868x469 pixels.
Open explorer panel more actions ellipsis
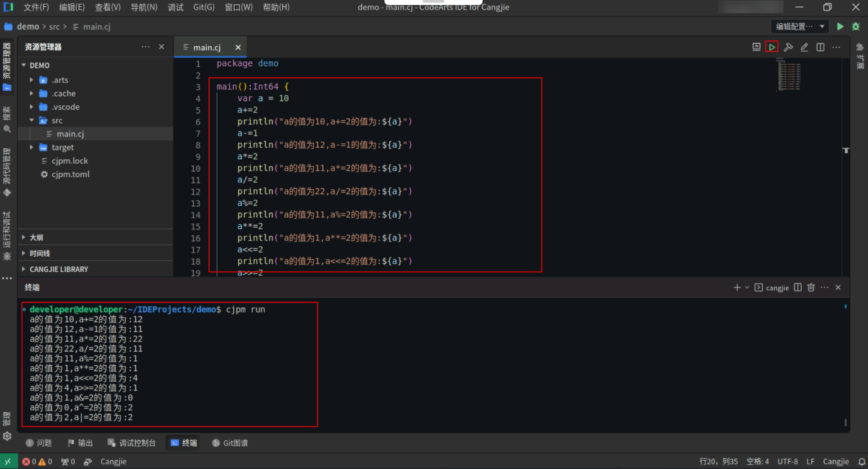pyautogui.click(x=145, y=47)
